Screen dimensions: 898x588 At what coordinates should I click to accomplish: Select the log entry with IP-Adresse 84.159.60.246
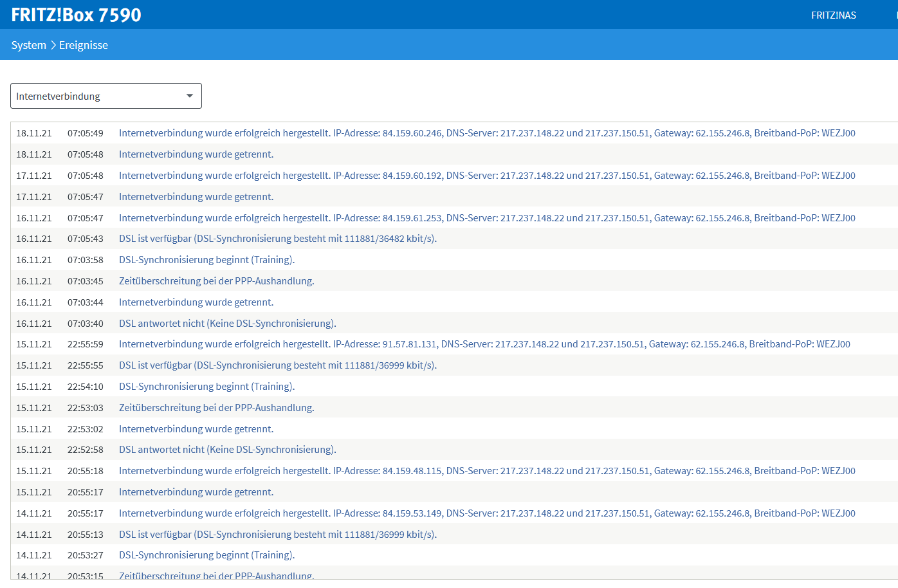(x=486, y=133)
